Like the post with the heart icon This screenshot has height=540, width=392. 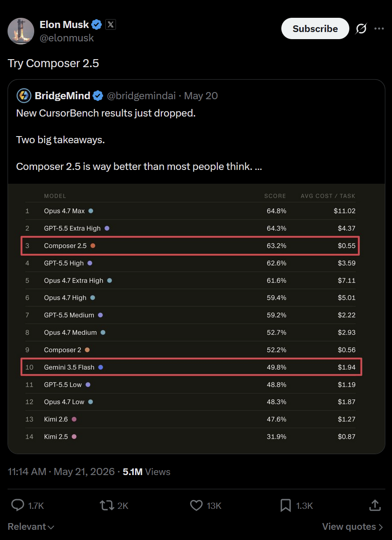coord(196,505)
